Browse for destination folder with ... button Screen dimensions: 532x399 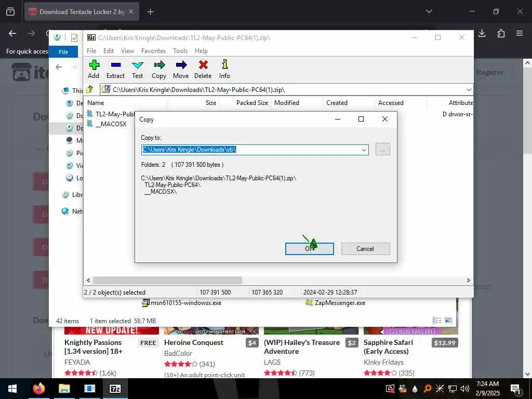(x=383, y=149)
